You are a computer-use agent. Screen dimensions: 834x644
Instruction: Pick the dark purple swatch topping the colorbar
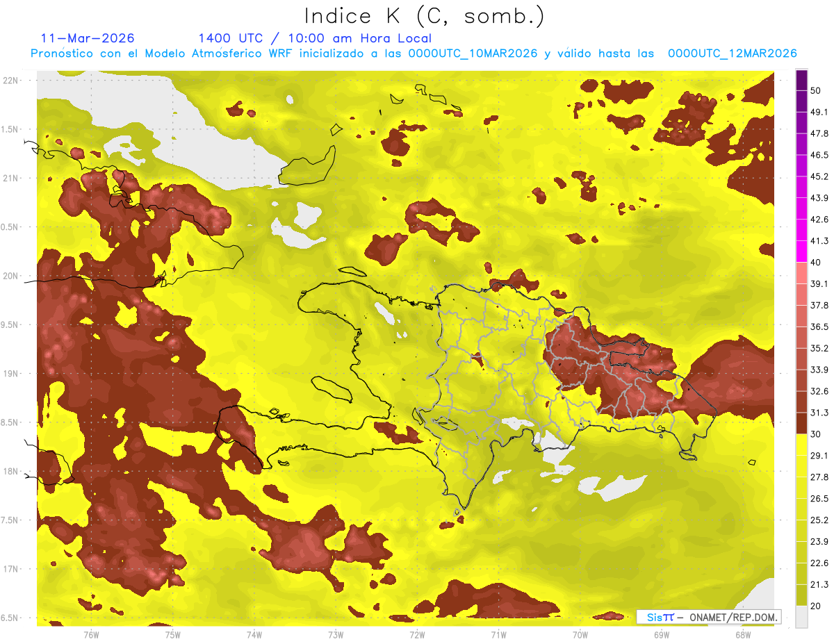coord(801,80)
